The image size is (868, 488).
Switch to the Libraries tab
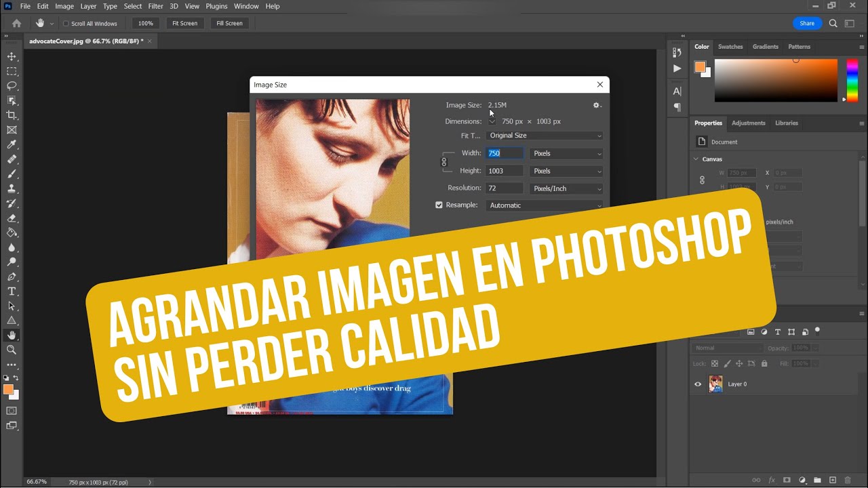pos(787,123)
